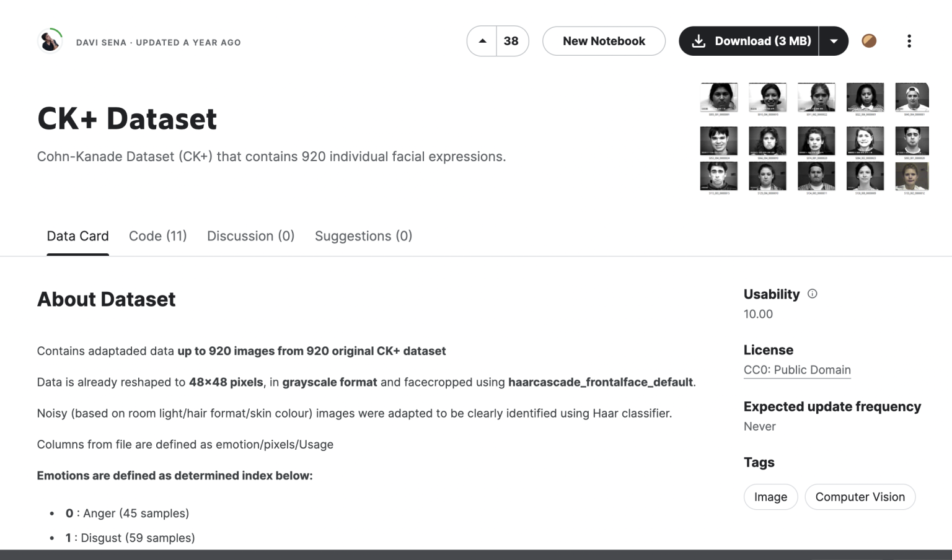Click the Usability info icon
The height and width of the screenshot is (560, 952).
812,294
